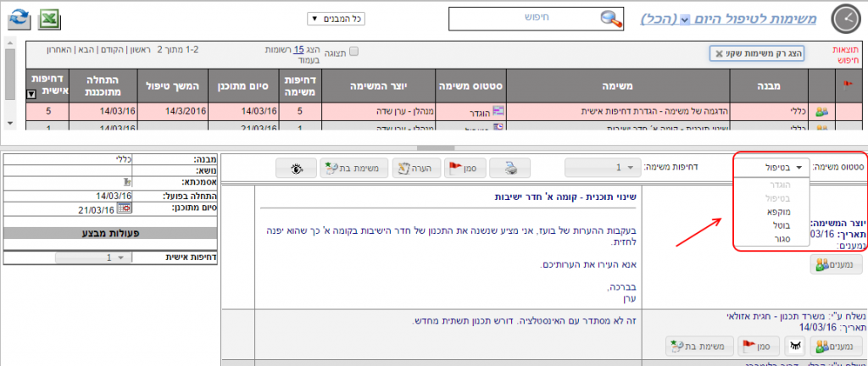Click the printer icon in task toolbar
The image size is (868, 366).
(x=511, y=168)
